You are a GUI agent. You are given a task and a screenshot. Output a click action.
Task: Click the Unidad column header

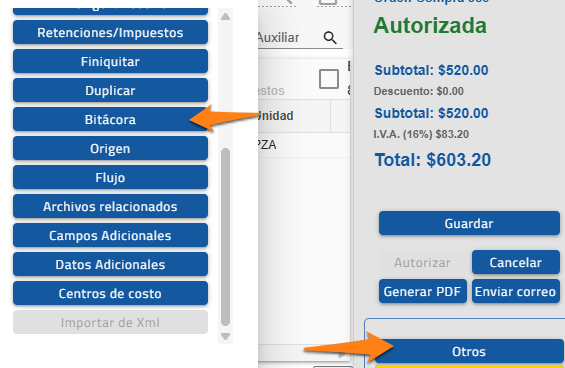[x=294, y=116]
